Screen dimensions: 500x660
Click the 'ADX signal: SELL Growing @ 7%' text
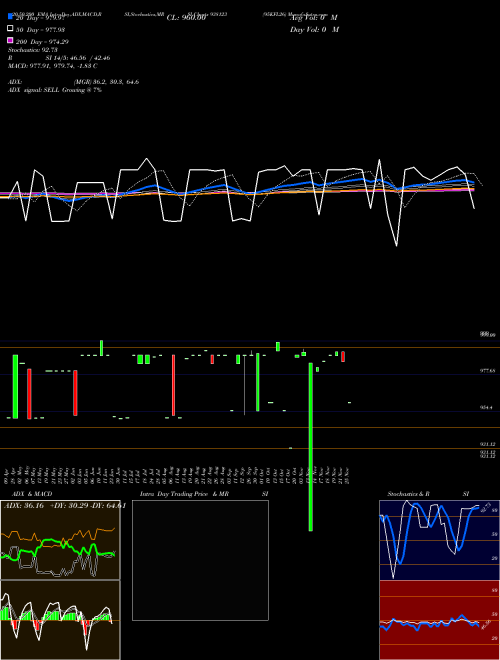(x=55, y=90)
